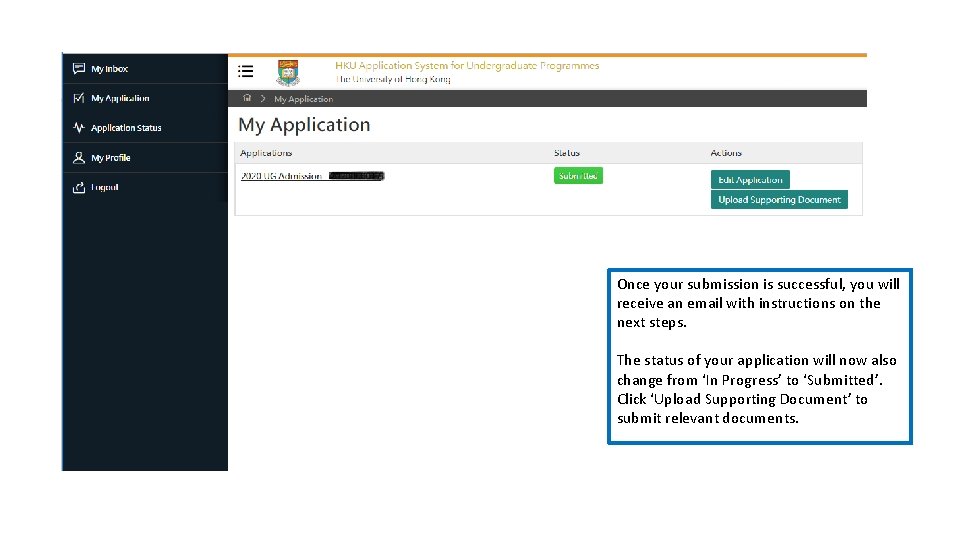Open My Inbox in the sidebar
Viewport: 960px width, 540px height.
click(x=145, y=69)
